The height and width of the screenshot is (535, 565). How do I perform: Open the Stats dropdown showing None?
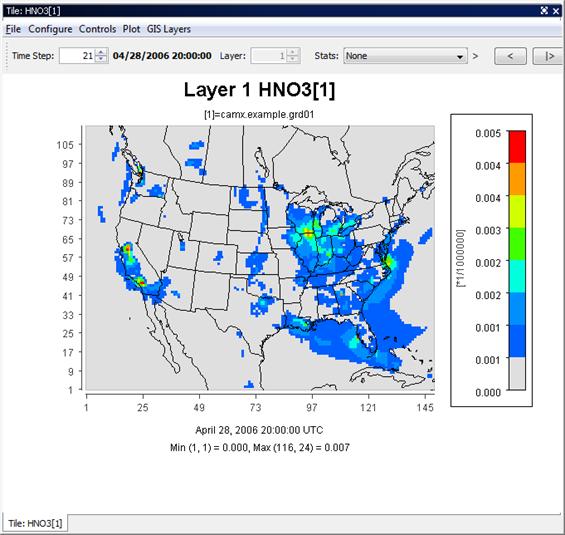tap(405, 56)
